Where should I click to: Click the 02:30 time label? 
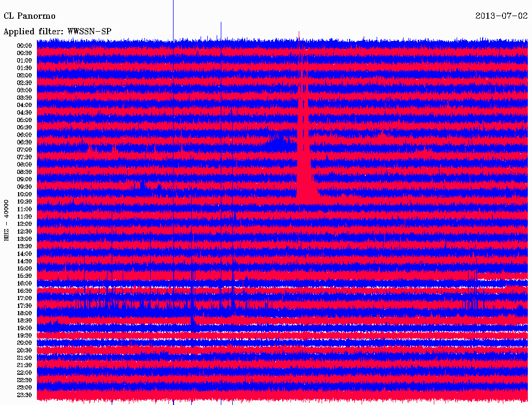(24, 83)
